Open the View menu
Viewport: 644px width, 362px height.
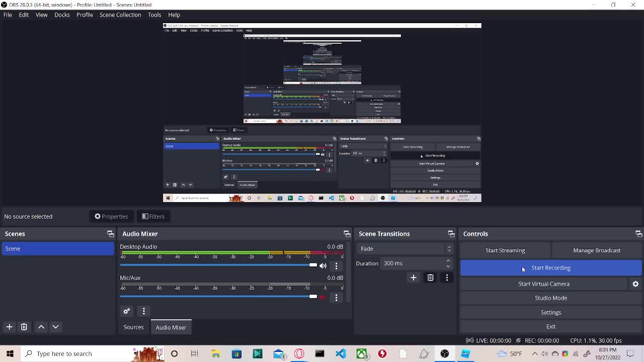point(41,15)
